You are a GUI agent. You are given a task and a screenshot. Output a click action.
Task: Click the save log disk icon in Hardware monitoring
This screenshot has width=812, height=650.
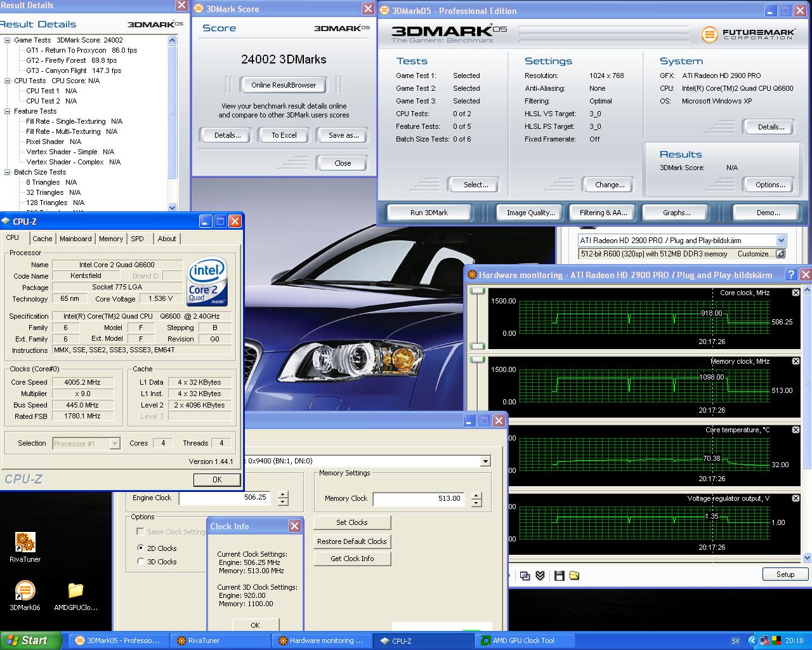point(559,576)
